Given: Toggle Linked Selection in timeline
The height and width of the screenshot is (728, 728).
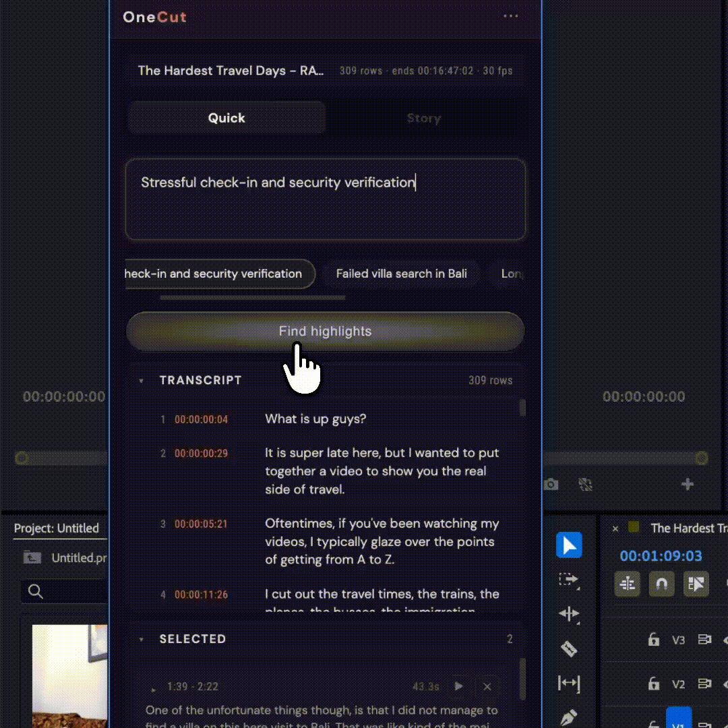Looking at the screenshot, I should click(x=696, y=584).
